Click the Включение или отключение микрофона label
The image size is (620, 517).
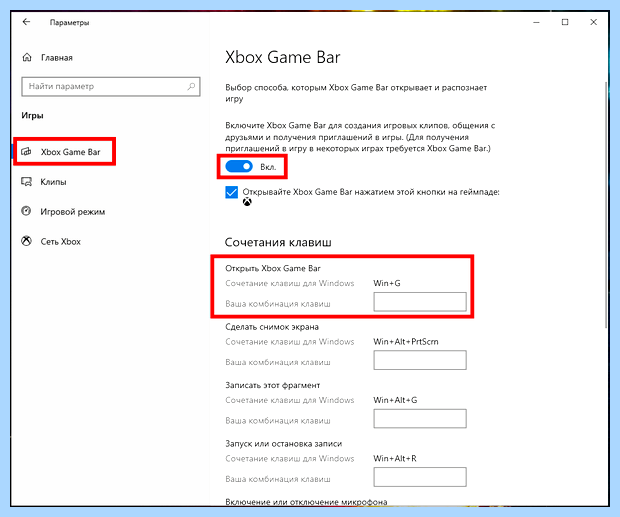point(306,502)
